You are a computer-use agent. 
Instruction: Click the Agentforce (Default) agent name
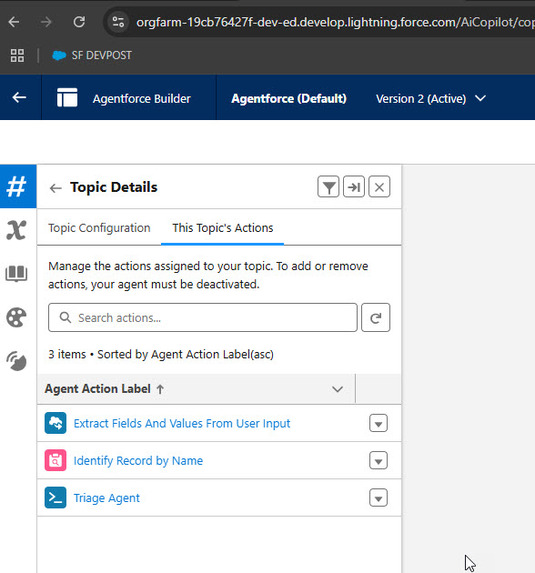pos(289,99)
